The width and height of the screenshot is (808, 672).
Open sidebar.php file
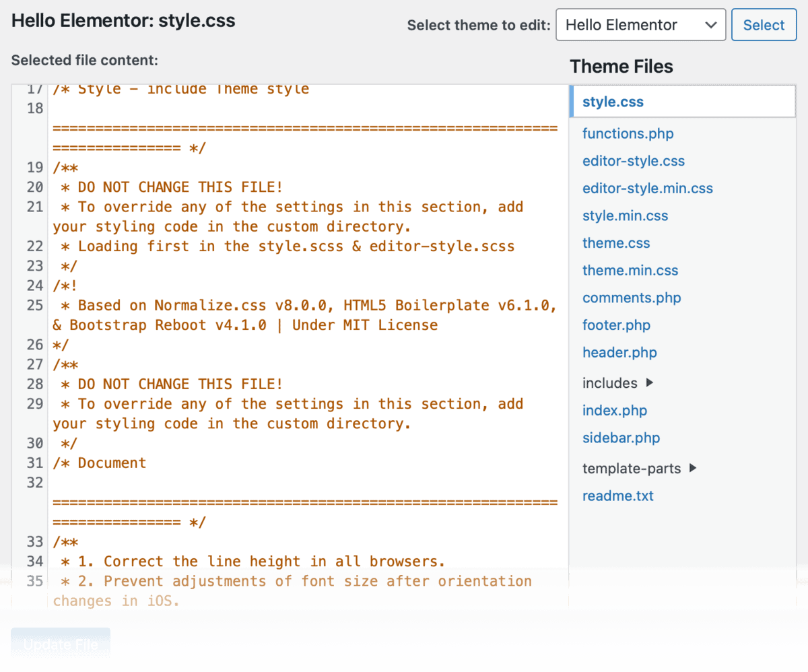pos(621,438)
